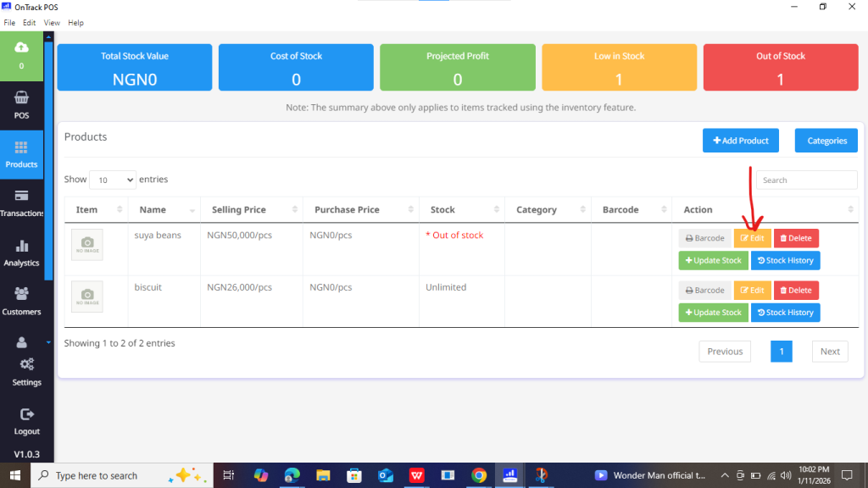
Task: Delete the biscuit product
Action: coord(796,291)
